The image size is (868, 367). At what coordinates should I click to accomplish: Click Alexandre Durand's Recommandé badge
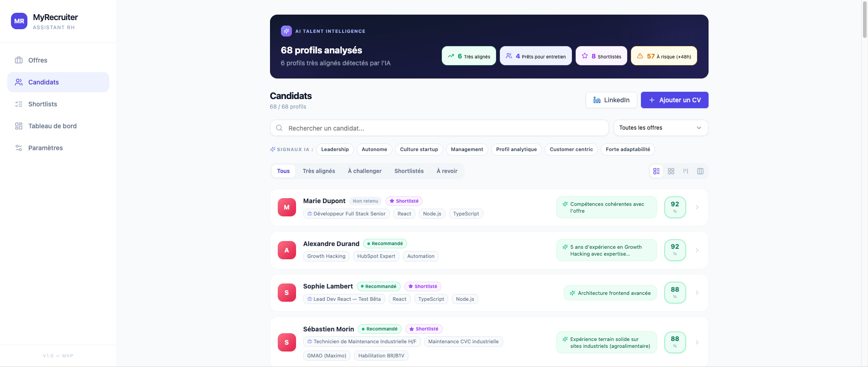coord(385,244)
